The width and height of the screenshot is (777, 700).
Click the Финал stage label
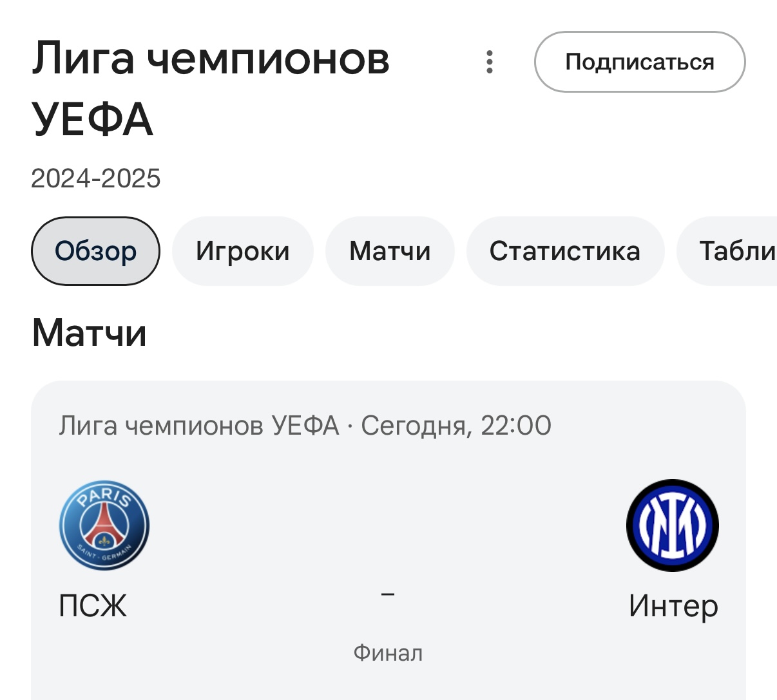click(x=388, y=653)
